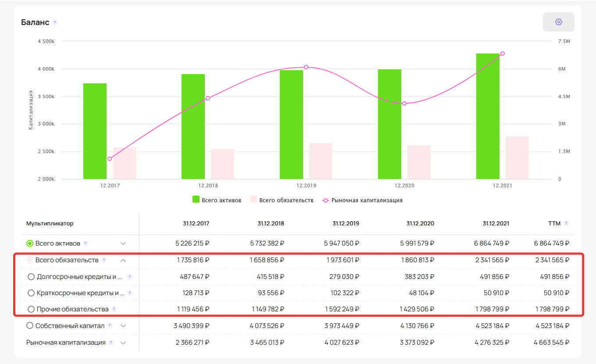Toggle Рыночная капитализация line in chart legend

click(362, 200)
